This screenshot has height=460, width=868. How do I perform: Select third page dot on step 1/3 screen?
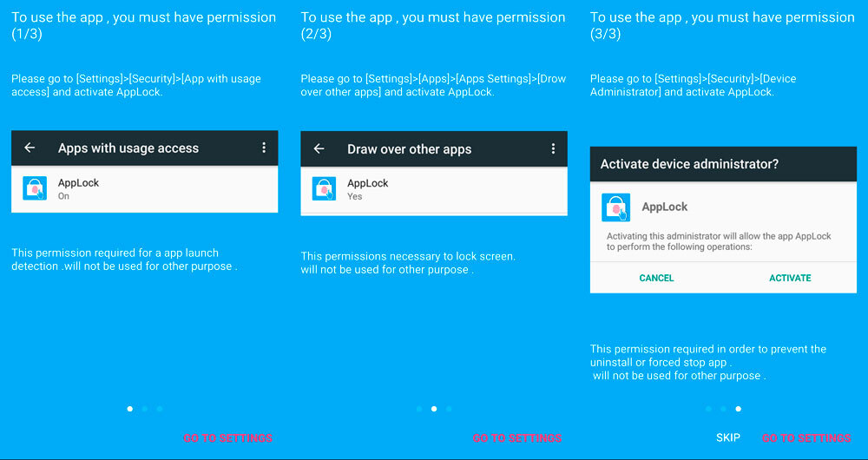coord(160,408)
